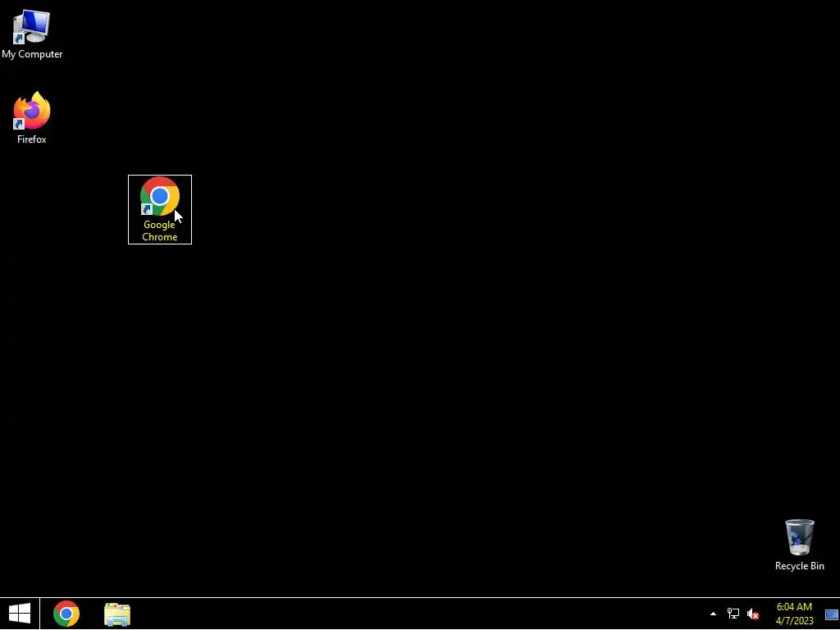Launch Chrome from the taskbar

(x=66, y=614)
